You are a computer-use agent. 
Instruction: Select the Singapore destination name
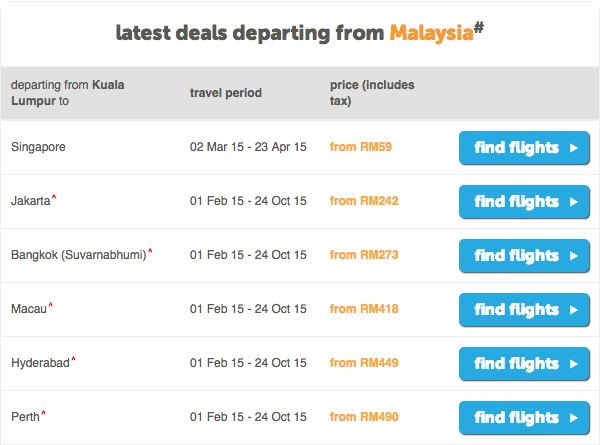pyautogui.click(x=38, y=147)
